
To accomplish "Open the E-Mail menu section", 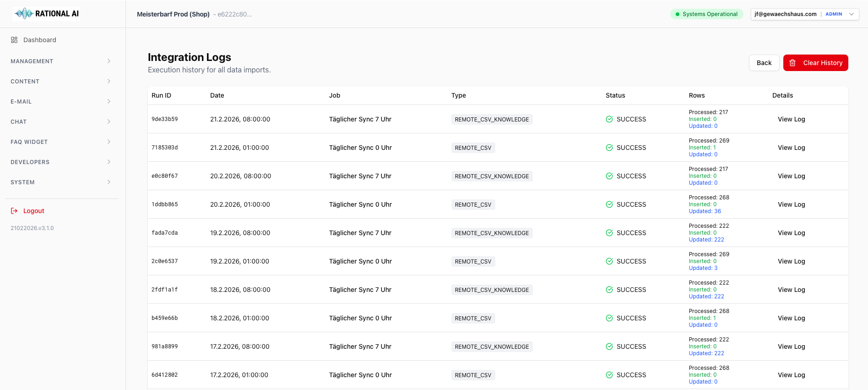I will coord(60,101).
